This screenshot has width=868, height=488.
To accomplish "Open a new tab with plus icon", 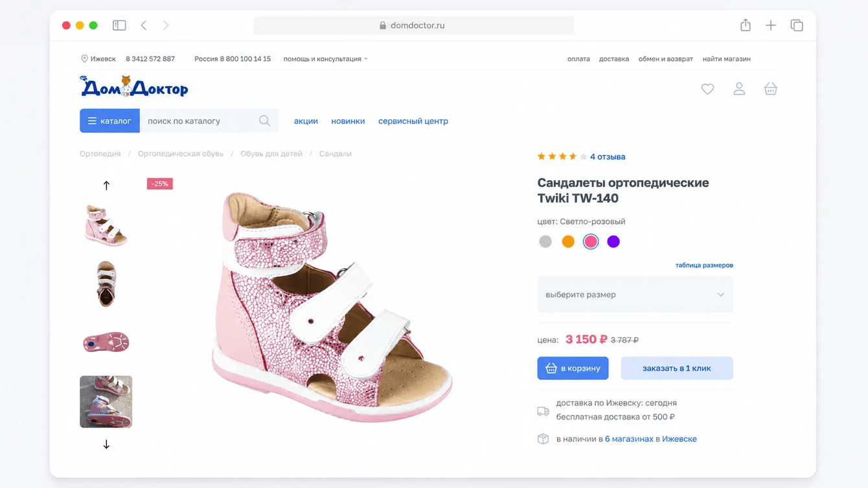I will click(771, 25).
